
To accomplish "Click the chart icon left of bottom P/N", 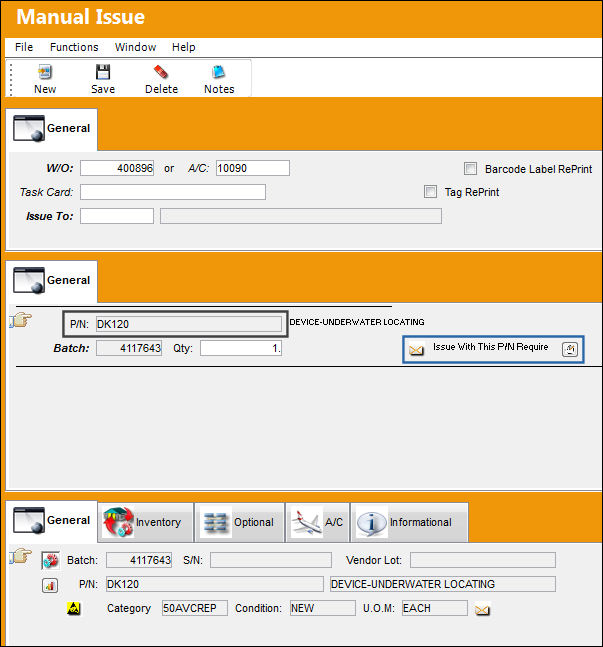I will (50, 585).
